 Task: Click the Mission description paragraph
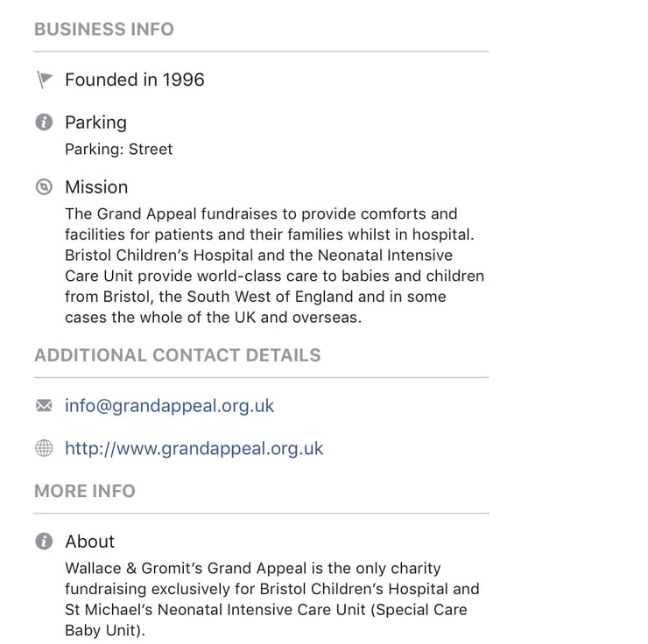click(x=274, y=265)
